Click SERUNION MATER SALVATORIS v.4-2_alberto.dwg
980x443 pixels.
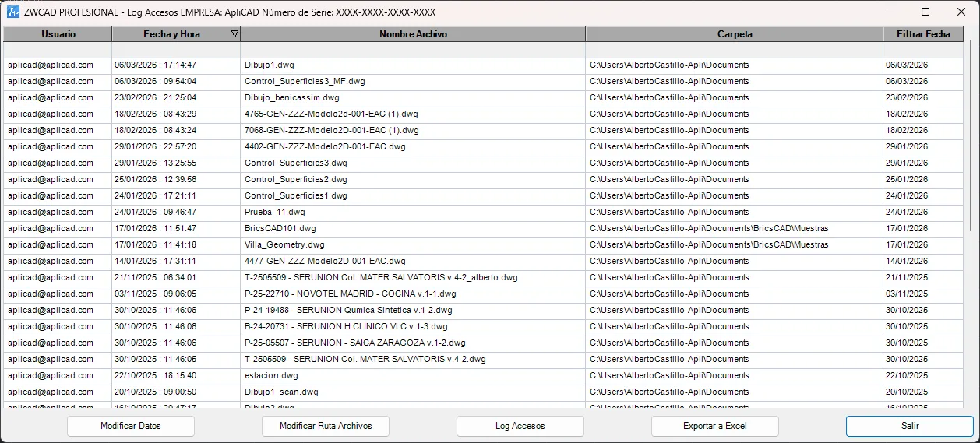point(381,277)
